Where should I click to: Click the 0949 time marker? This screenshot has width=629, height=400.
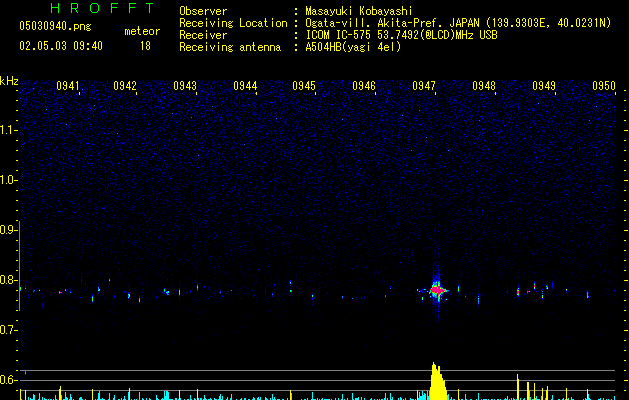click(x=544, y=86)
